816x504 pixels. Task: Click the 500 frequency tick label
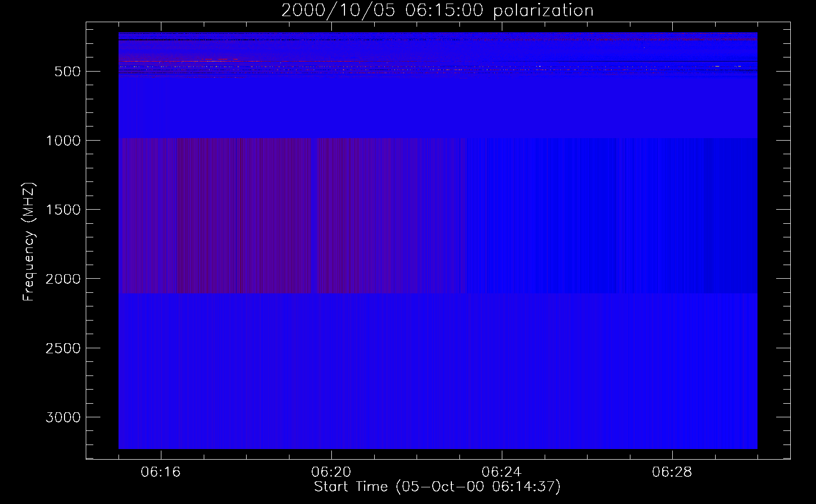click(68, 72)
